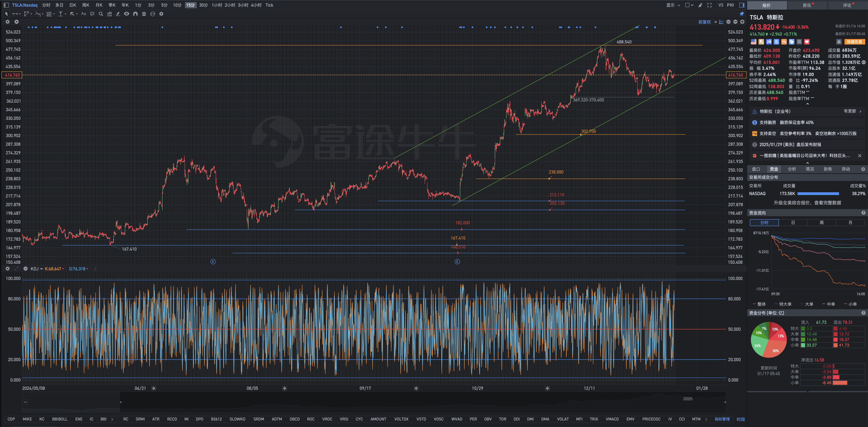The image size is (868, 427).
Task: Click the 快捷交易 quick trade button
Action: pos(854,42)
